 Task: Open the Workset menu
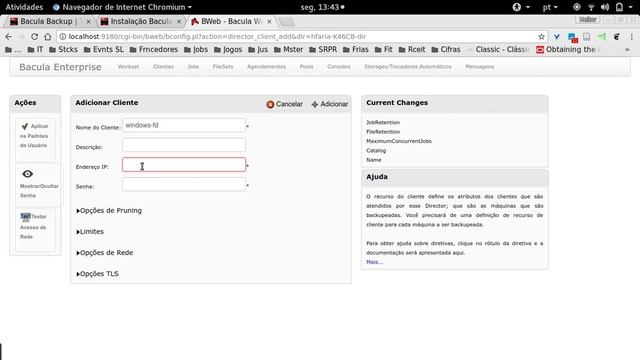tap(128, 67)
